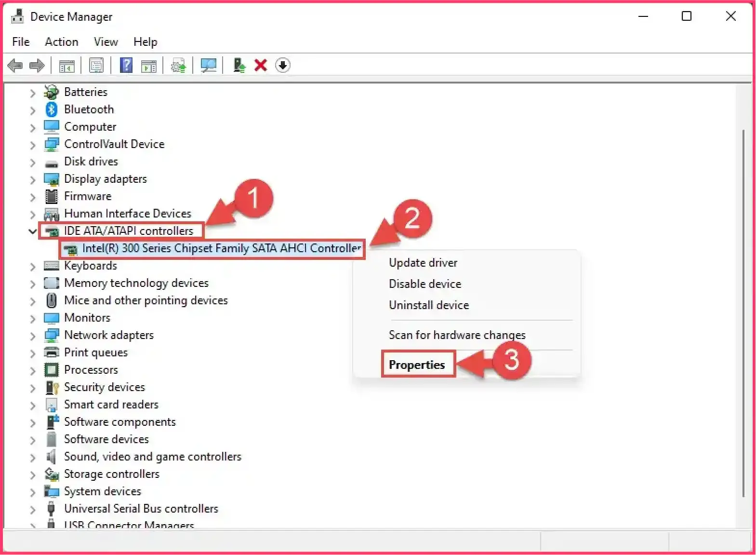This screenshot has width=756, height=555.
Task: Click the Enable device toolbar icon
Action: click(239, 65)
